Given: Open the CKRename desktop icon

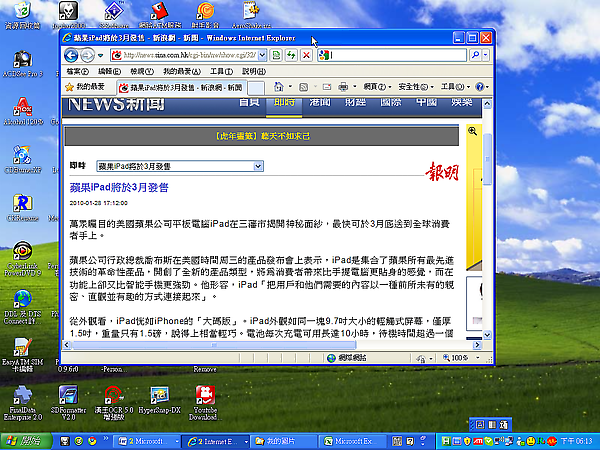Looking at the screenshot, I should [22, 208].
